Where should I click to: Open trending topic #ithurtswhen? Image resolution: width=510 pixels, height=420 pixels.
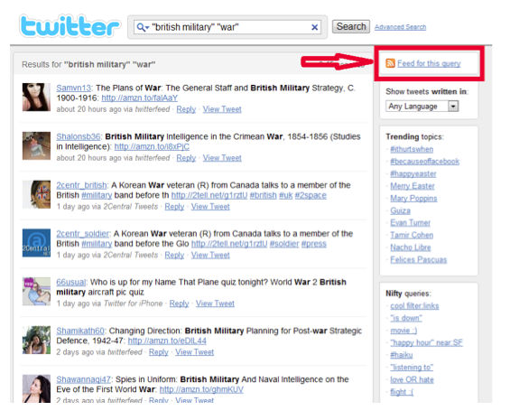tap(412, 149)
